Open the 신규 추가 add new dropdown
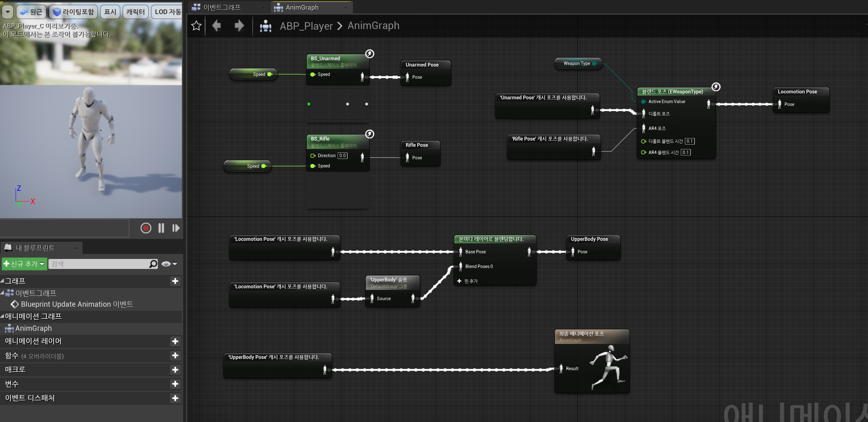The image size is (868, 422). pyautogui.click(x=24, y=264)
